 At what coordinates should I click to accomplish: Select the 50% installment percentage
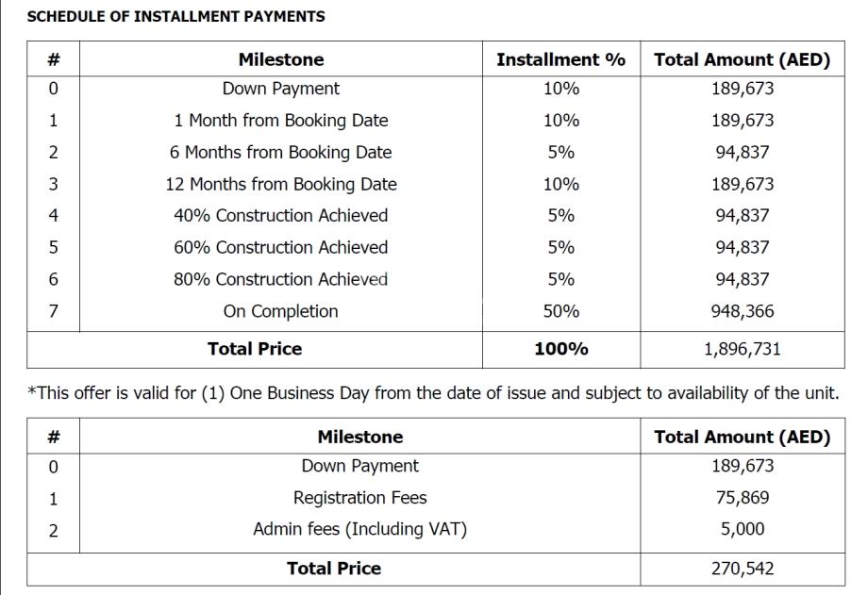tap(560, 311)
